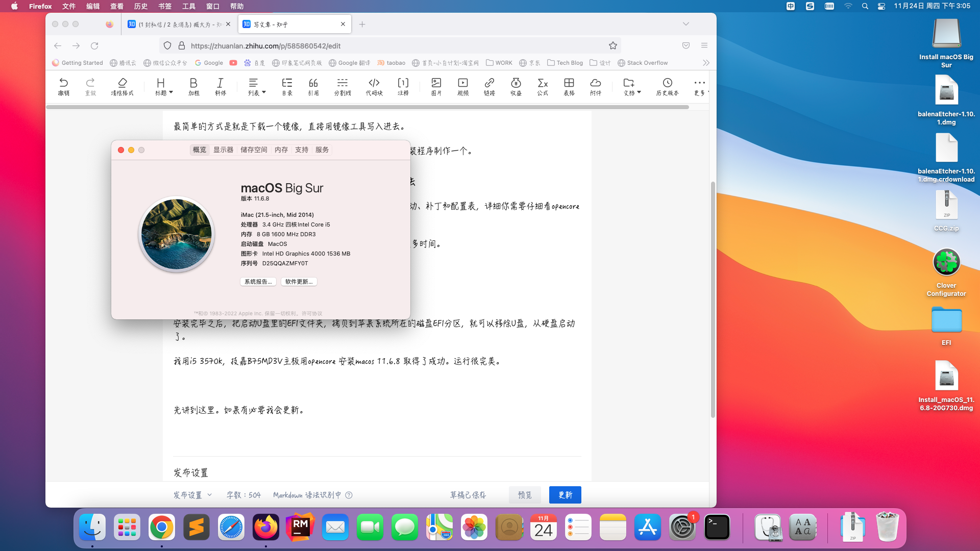Switch to the 显示器 tab in About This Mac
The width and height of the screenshot is (980, 551).
(223, 149)
